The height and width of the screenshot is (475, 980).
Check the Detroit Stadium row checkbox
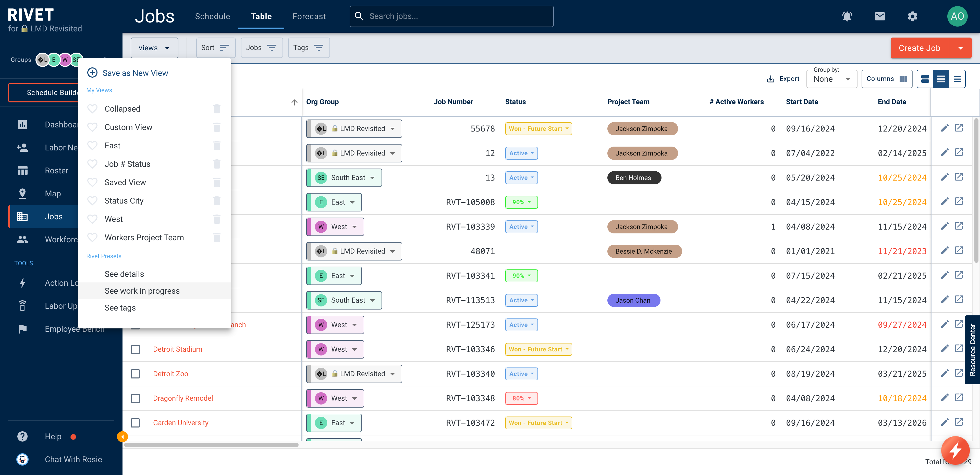[x=135, y=349]
